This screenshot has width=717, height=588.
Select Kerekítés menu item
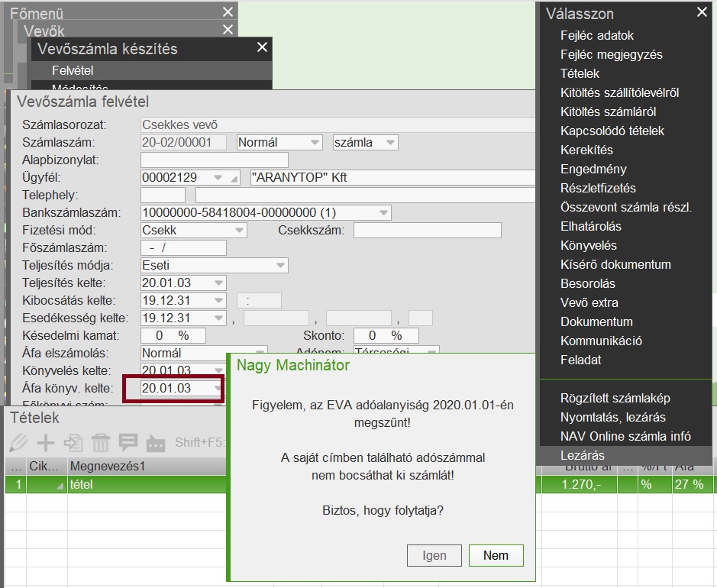coord(586,150)
